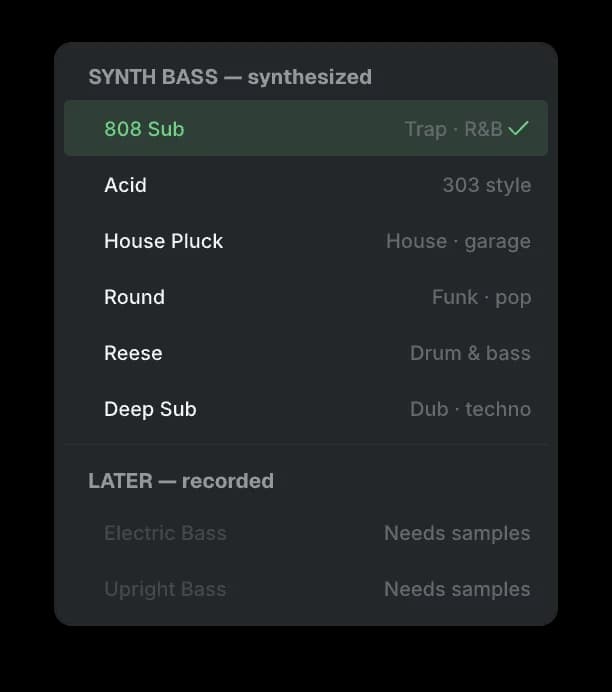Screen dimensions: 612x692
Task: Select the Deep Sub preset
Action: click(306, 409)
